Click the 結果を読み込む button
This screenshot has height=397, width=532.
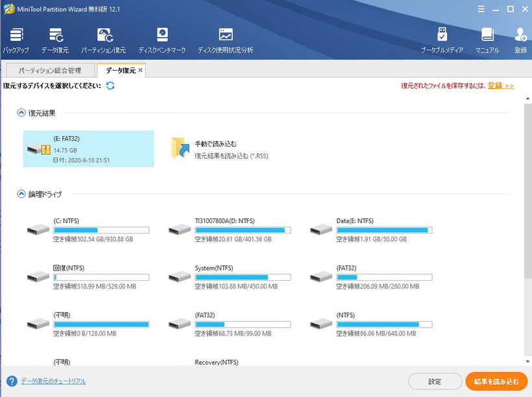(496, 381)
